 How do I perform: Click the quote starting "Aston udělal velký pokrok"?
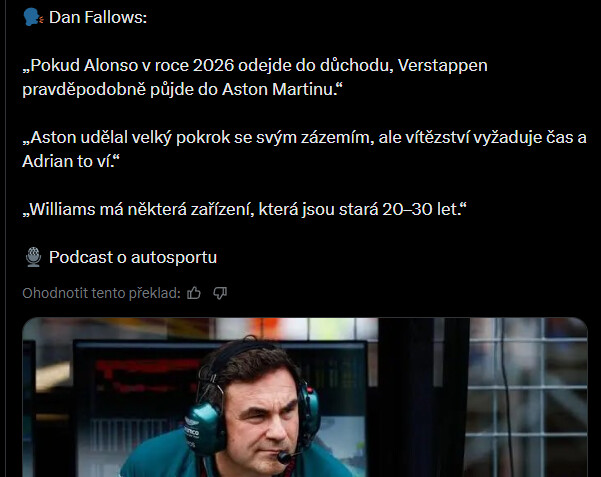tap(304, 149)
